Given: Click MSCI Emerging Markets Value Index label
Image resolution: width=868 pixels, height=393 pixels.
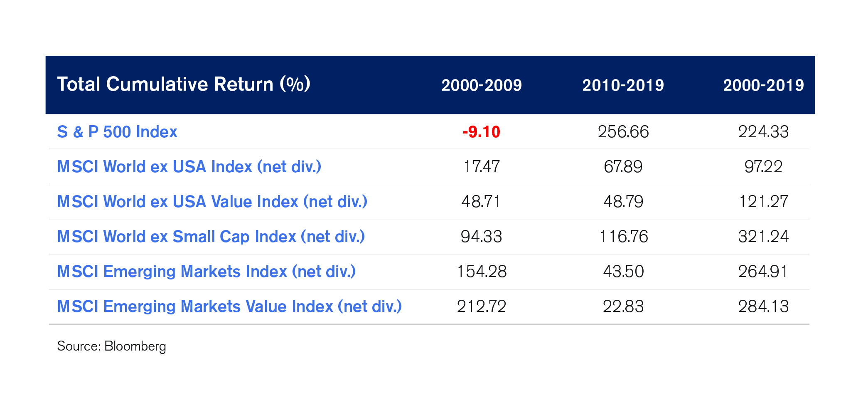Looking at the screenshot, I should 229,306.
